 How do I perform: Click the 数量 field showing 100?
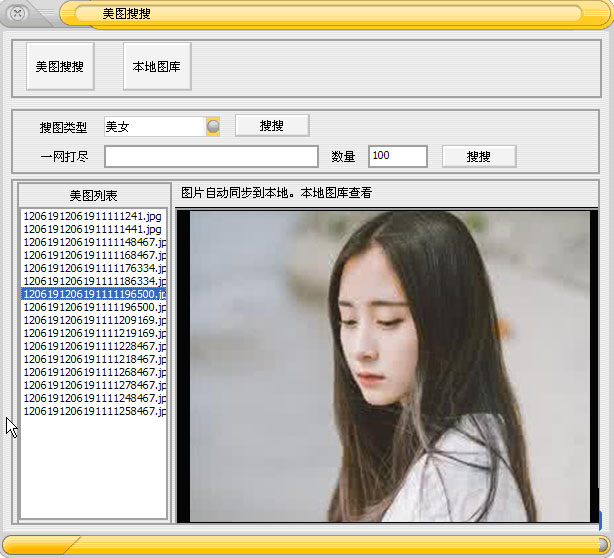pos(398,157)
